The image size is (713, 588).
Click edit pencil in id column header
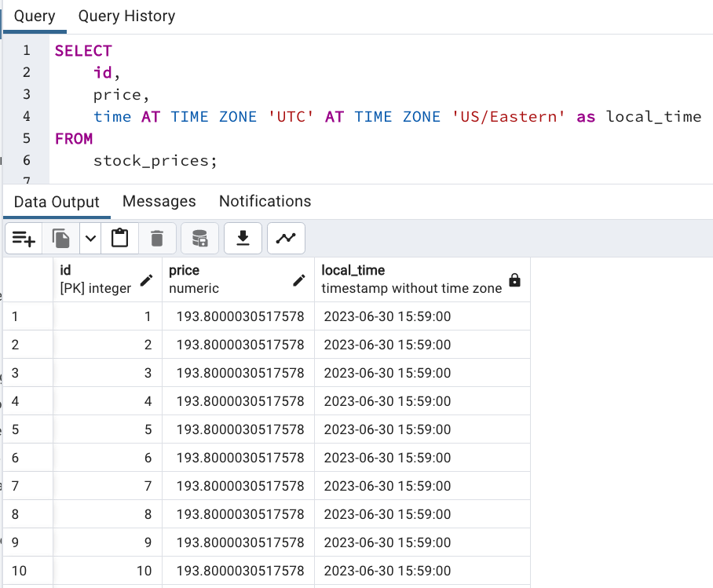[x=146, y=280]
